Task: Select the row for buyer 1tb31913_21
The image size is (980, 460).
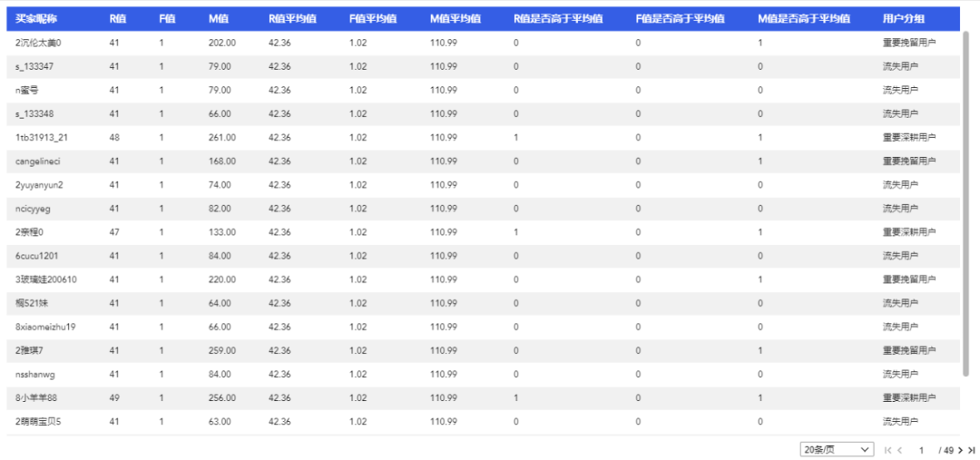Action: (x=42, y=138)
